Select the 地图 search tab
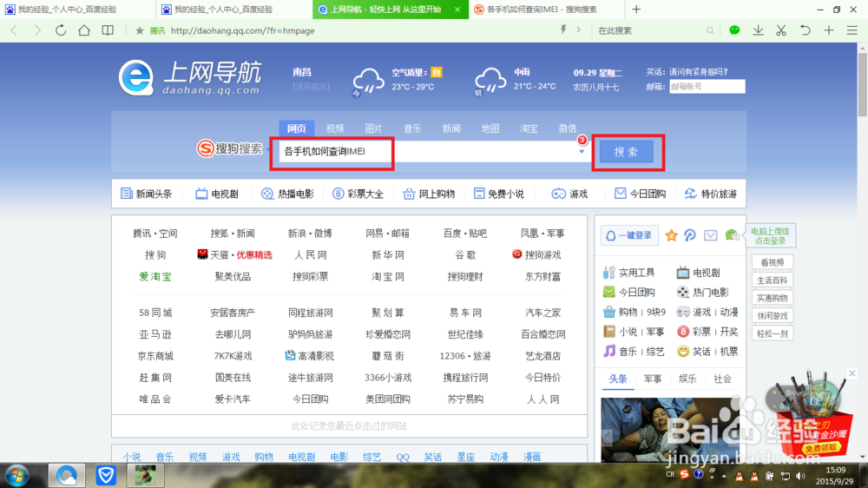Screen dimensions: 868x488 490,129
